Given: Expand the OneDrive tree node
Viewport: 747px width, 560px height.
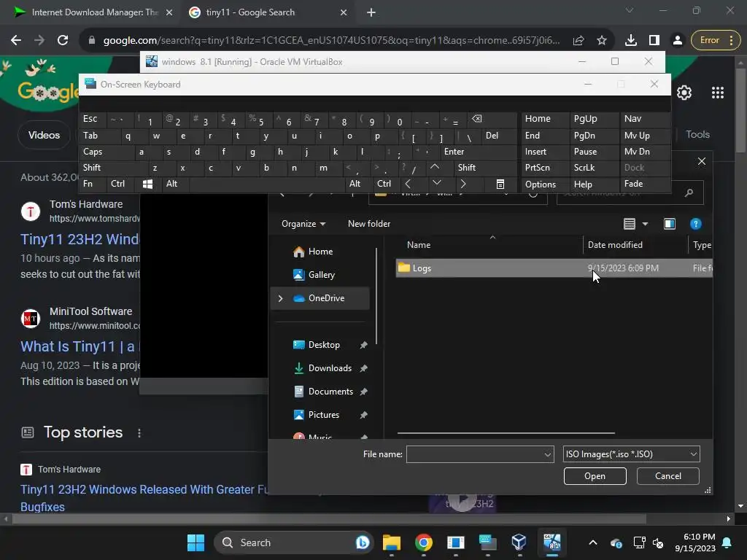Looking at the screenshot, I should click(x=280, y=298).
